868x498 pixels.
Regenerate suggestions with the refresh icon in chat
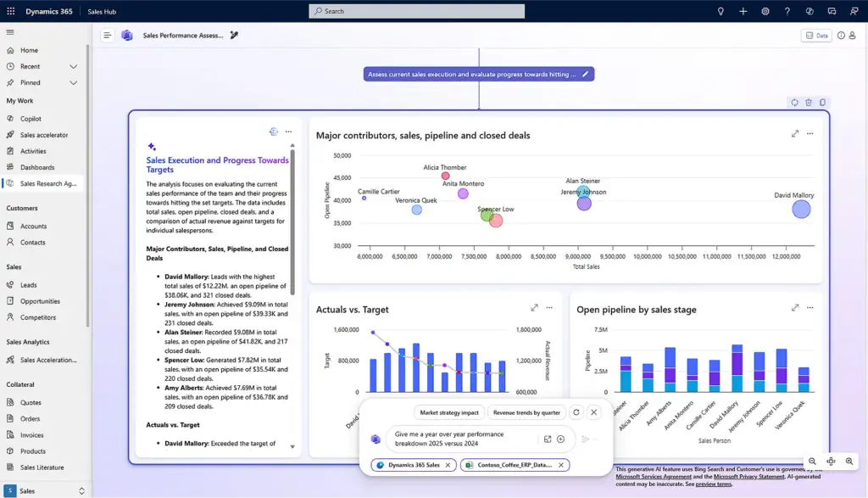coord(576,412)
